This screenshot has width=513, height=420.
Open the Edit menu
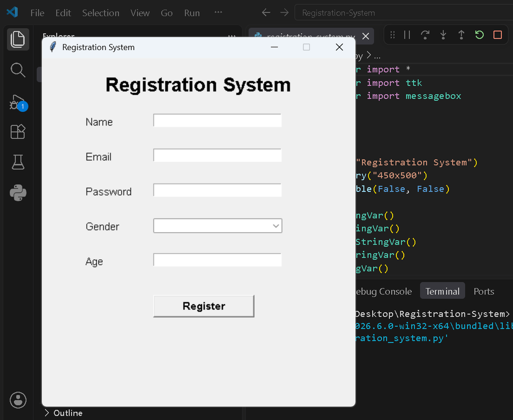click(63, 13)
